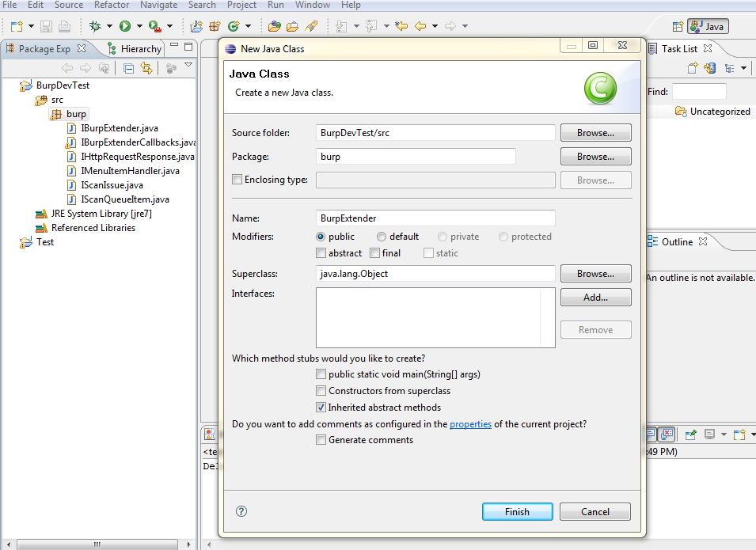756x550 pixels.
Task: Click the New Task icon in Task List
Action: click(x=693, y=68)
